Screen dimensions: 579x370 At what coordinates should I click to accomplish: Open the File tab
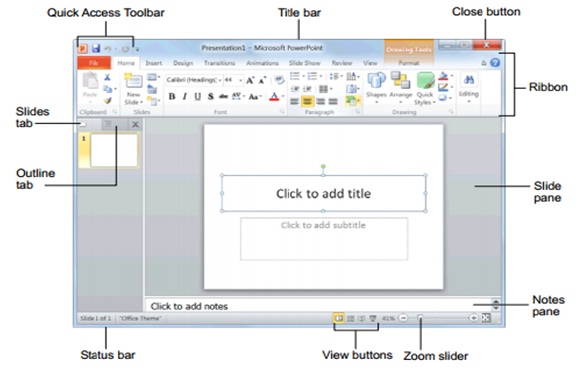[x=94, y=63]
